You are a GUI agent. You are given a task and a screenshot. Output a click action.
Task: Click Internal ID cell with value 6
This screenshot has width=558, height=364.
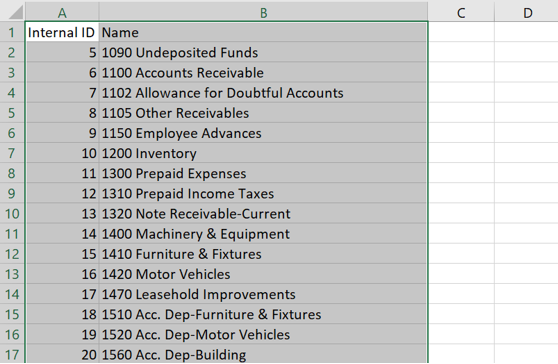tap(62, 73)
